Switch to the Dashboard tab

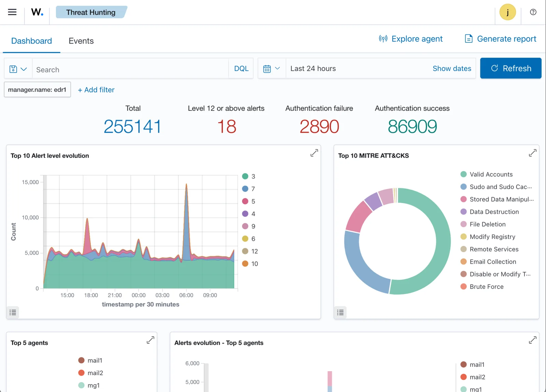click(31, 41)
